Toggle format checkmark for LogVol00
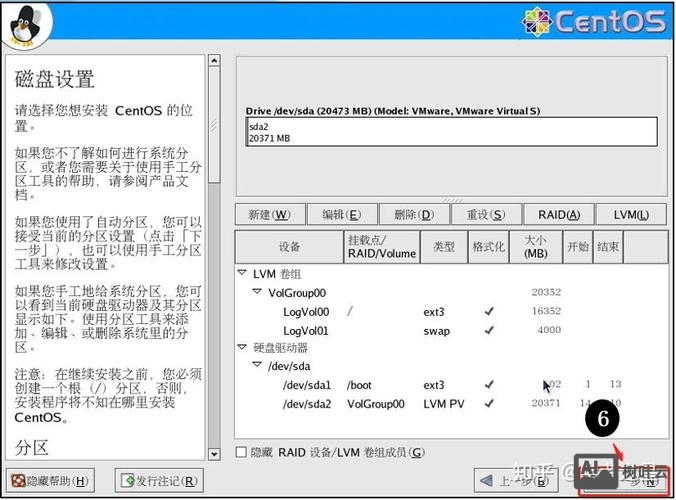Viewport: 676px width, 500px height. (489, 311)
